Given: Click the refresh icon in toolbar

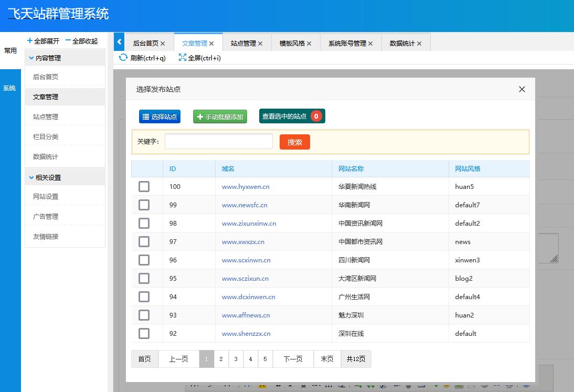Looking at the screenshot, I should 123,58.
